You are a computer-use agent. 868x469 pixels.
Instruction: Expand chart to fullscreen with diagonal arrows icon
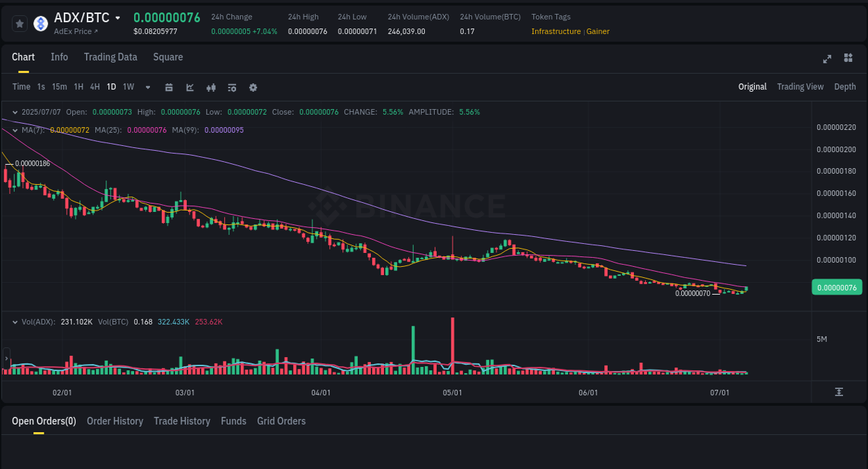(x=826, y=59)
